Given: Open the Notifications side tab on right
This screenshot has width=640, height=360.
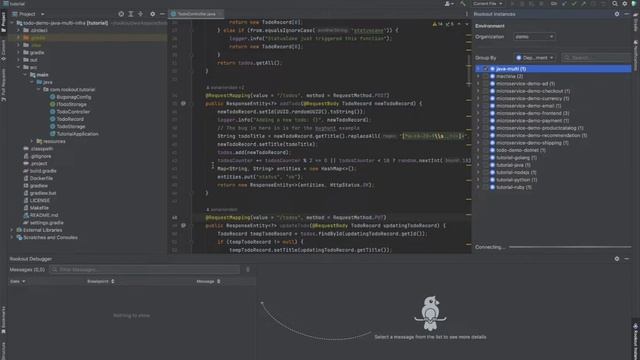Looking at the screenshot, I should point(636,55).
